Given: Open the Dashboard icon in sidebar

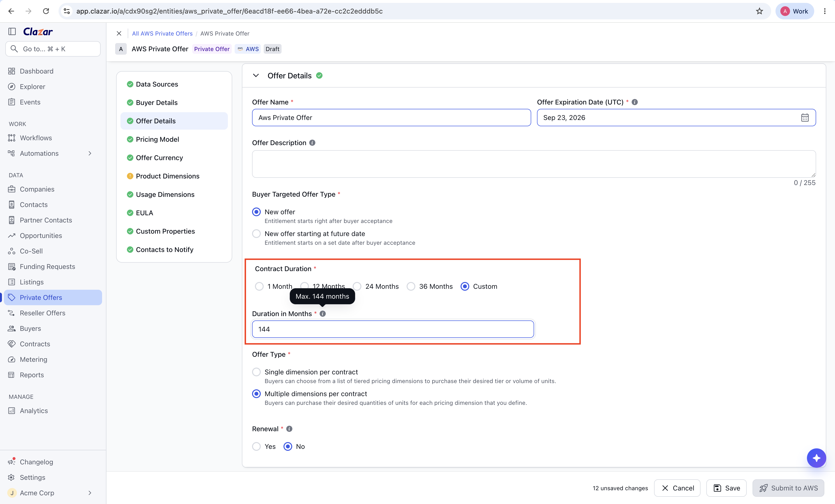Looking at the screenshot, I should (x=12, y=71).
